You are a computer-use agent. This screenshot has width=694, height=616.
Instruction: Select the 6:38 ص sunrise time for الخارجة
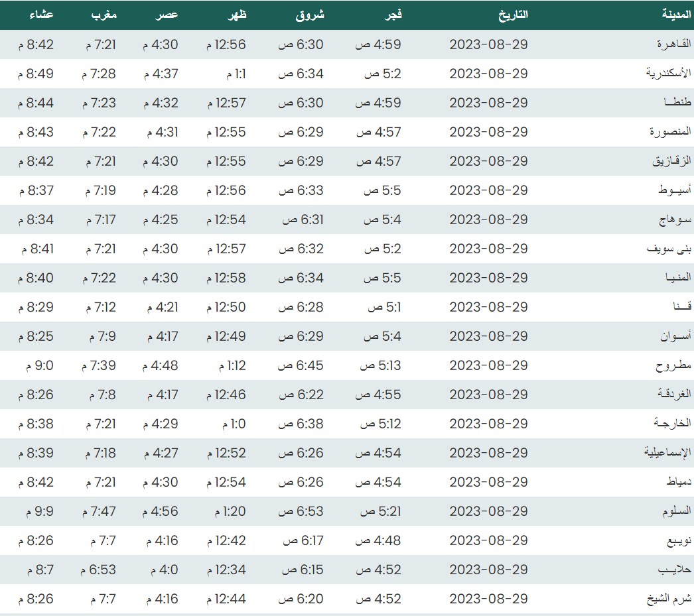[x=301, y=424]
